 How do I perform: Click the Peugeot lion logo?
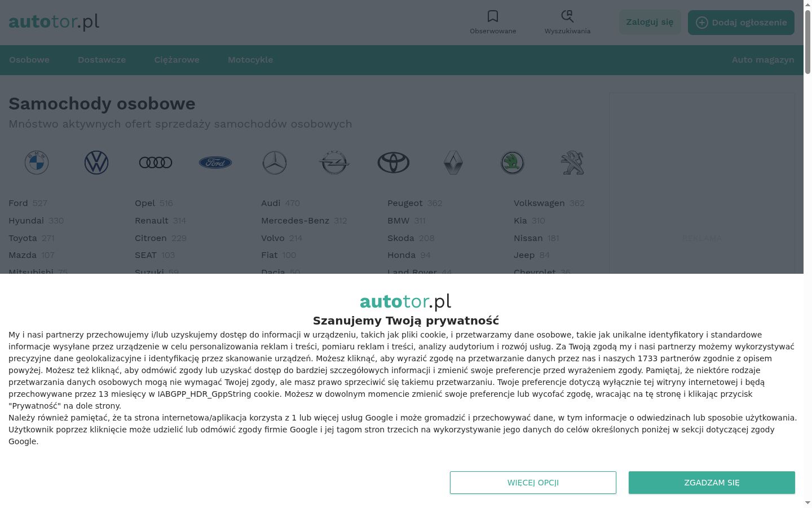[x=572, y=163]
